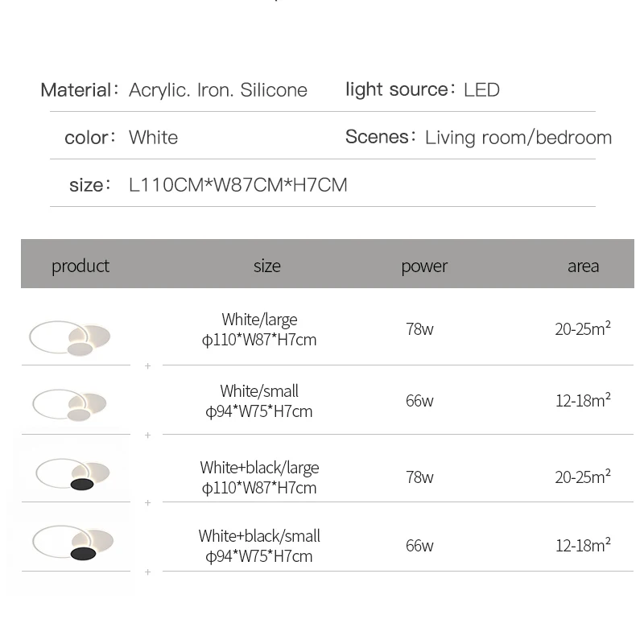
Task: Select the White/small lamp product image
Action: tap(70, 403)
